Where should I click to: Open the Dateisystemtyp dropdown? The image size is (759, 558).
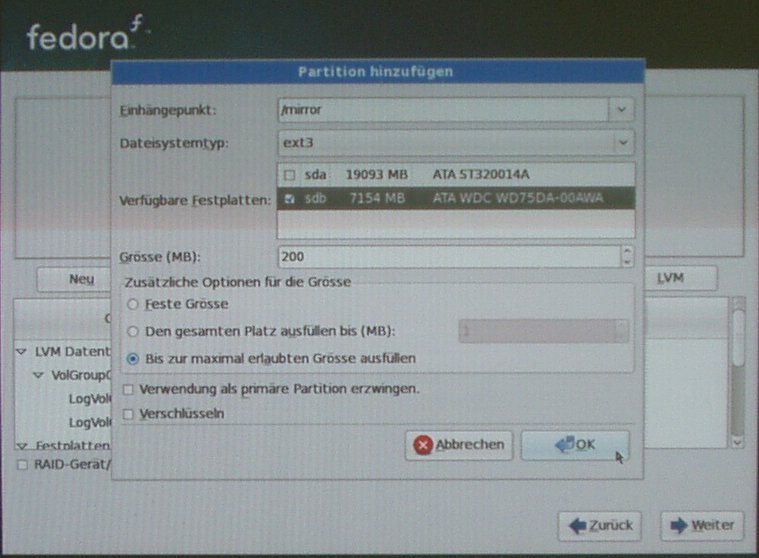tap(622, 143)
